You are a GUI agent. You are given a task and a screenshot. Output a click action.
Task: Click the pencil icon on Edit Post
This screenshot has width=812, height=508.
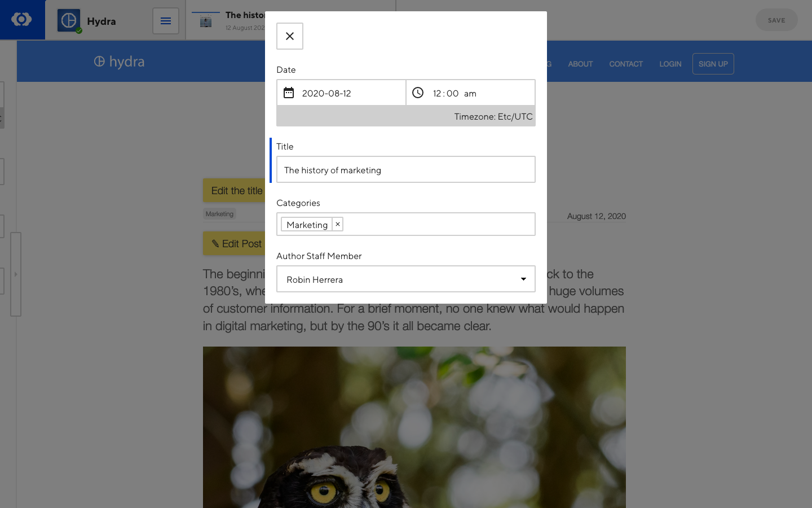point(216,243)
